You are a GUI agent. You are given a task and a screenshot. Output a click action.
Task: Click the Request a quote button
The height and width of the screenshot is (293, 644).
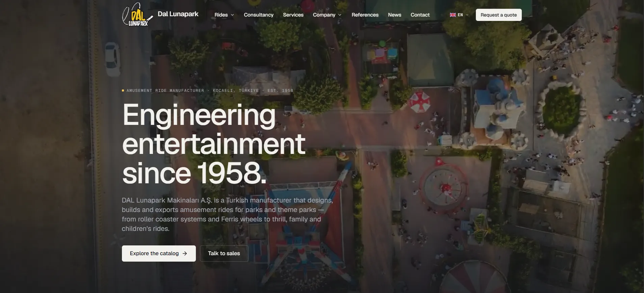[x=498, y=15]
